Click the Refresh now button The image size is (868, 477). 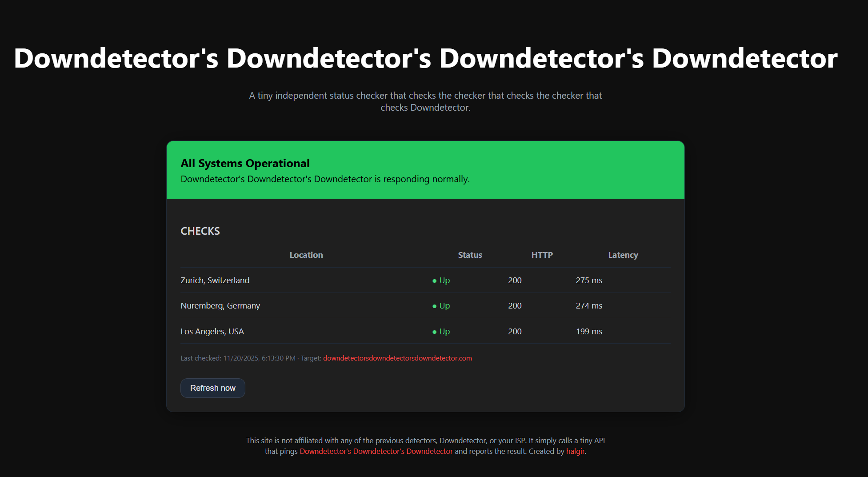(212, 388)
